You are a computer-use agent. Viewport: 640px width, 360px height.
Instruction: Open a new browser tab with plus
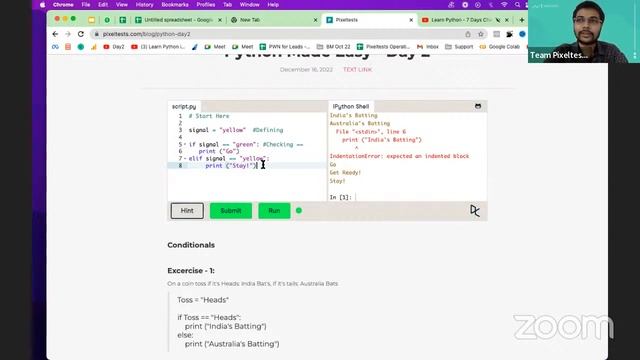pos(522,20)
